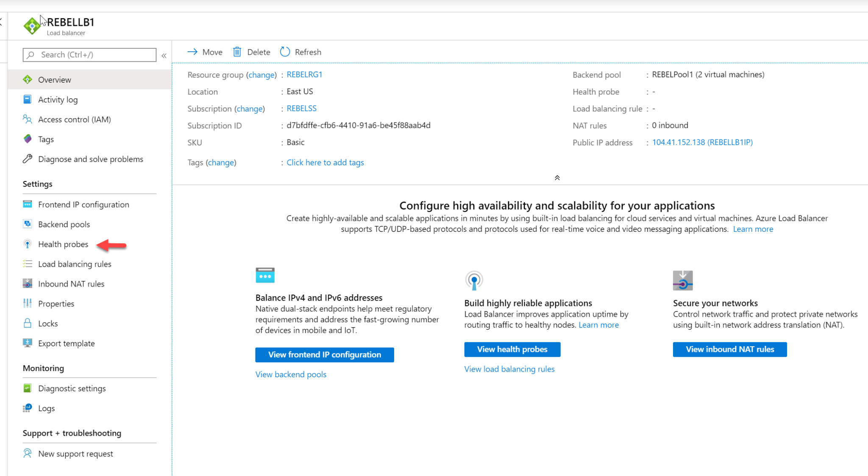
Task: Click the View health probes button
Action: click(512, 349)
